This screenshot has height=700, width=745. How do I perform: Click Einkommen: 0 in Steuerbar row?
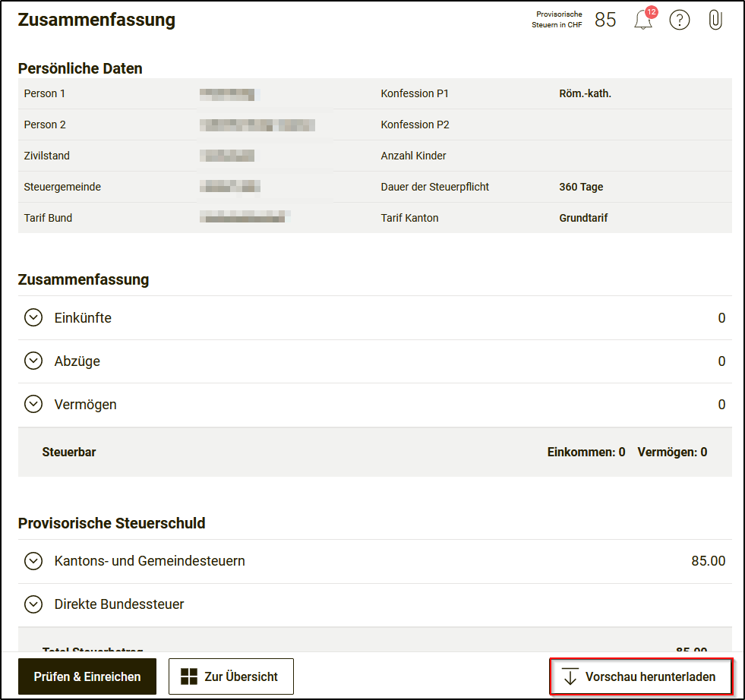coord(586,452)
